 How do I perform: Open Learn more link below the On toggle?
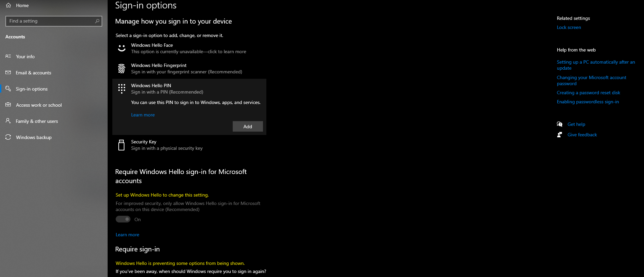click(x=127, y=235)
